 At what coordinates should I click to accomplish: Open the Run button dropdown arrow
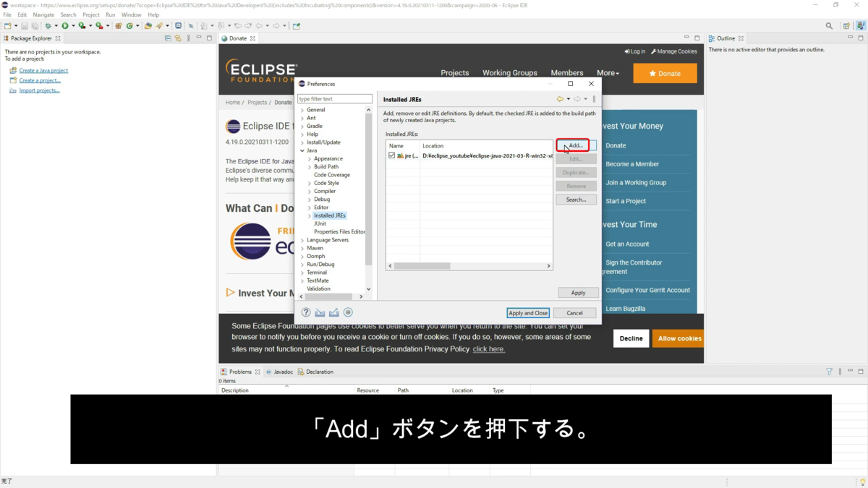(x=73, y=26)
